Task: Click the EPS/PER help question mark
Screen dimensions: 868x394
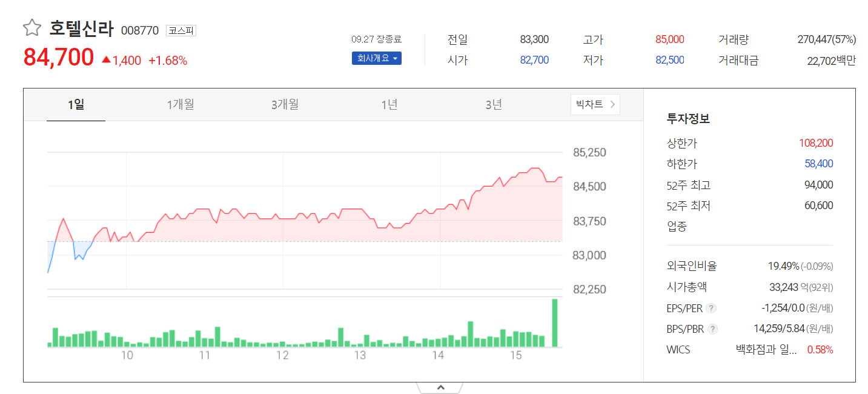Action: tap(712, 309)
